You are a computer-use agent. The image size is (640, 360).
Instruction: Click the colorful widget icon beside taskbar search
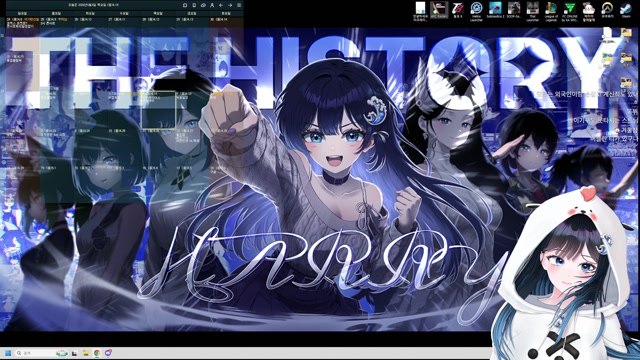[62, 353]
